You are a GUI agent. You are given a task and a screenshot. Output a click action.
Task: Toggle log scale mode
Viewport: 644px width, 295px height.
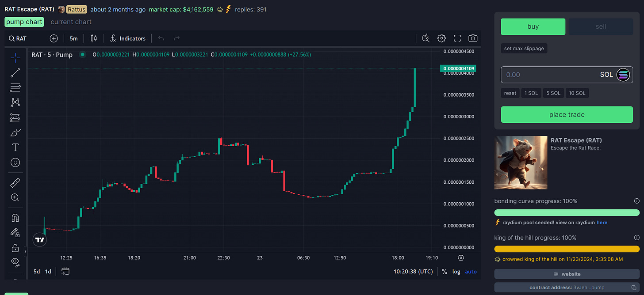(x=456, y=272)
